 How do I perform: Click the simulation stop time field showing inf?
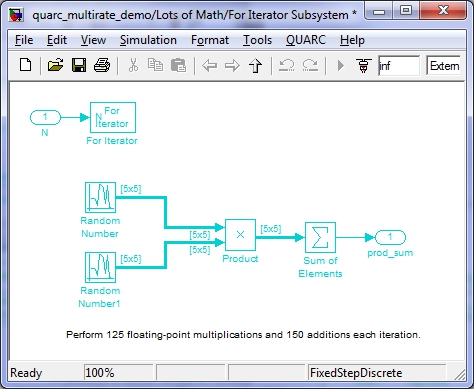click(x=399, y=66)
